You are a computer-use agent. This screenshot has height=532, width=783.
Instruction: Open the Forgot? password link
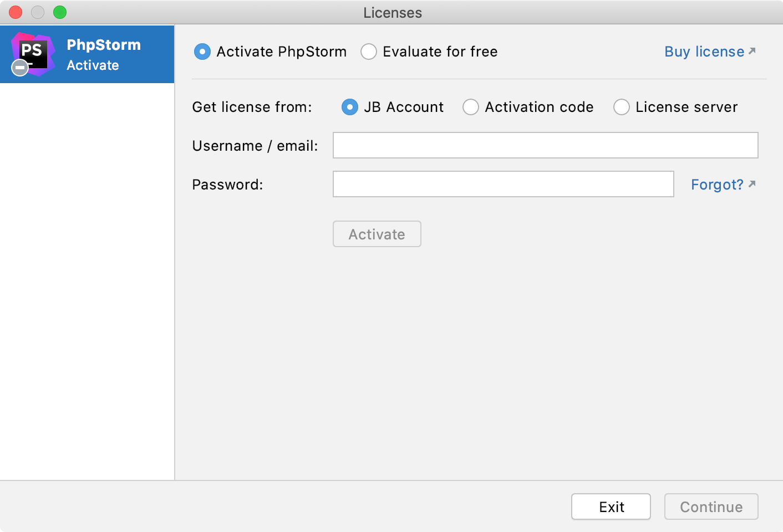coord(723,185)
